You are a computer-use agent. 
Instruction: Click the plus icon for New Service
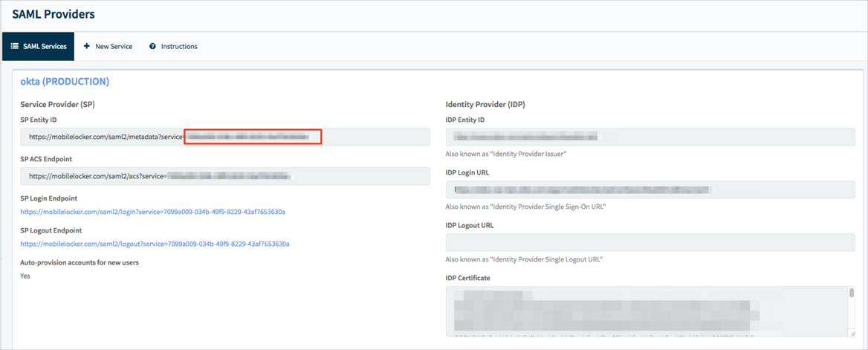87,46
